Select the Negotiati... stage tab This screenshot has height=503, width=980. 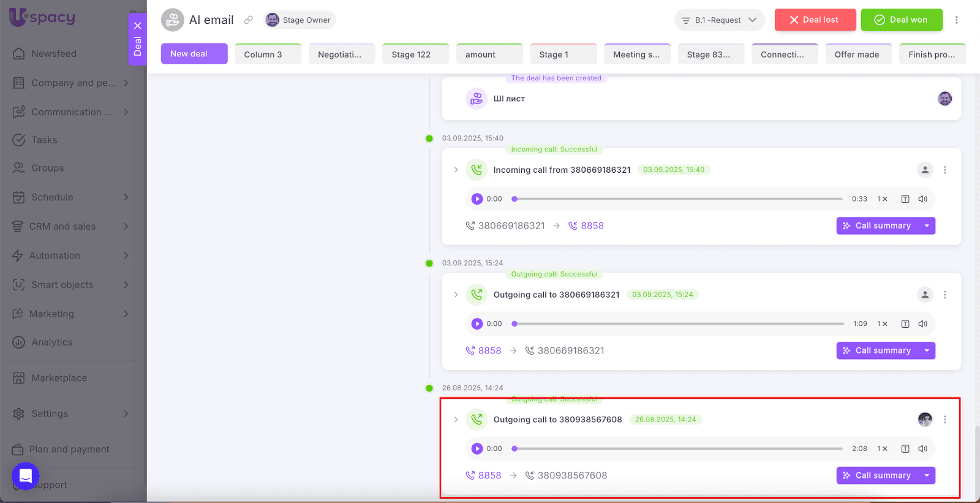[x=341, y=55]
